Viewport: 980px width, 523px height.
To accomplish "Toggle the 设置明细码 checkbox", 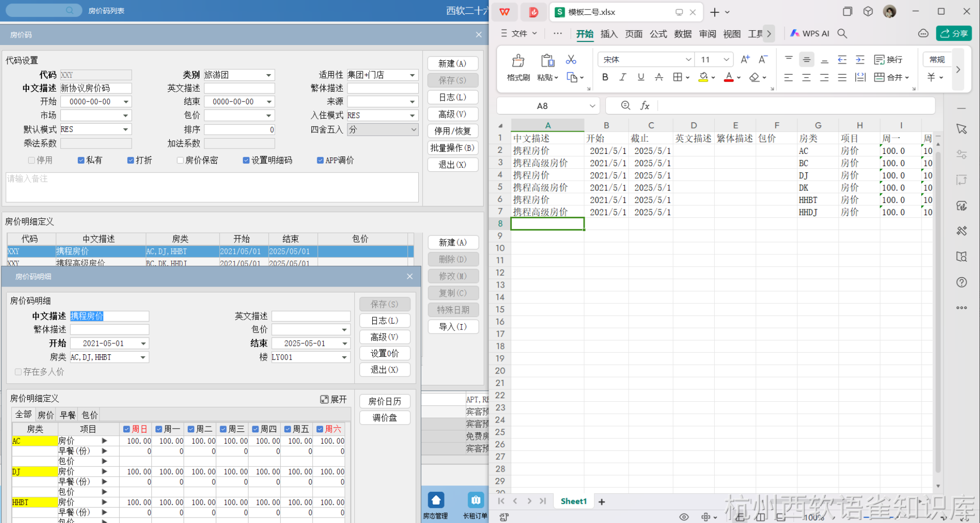I will click(246, 160).
